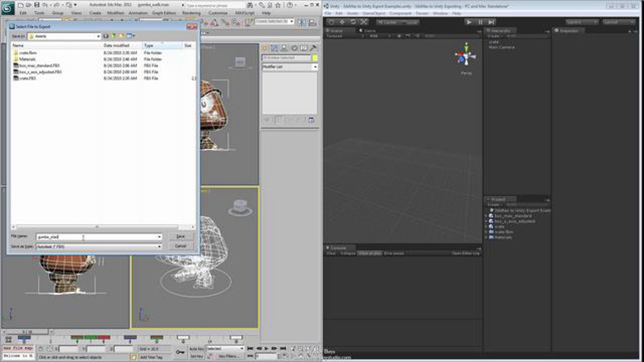Toggle Auto Key animation mode
644x362 pixels.
(x=197, y=349)
